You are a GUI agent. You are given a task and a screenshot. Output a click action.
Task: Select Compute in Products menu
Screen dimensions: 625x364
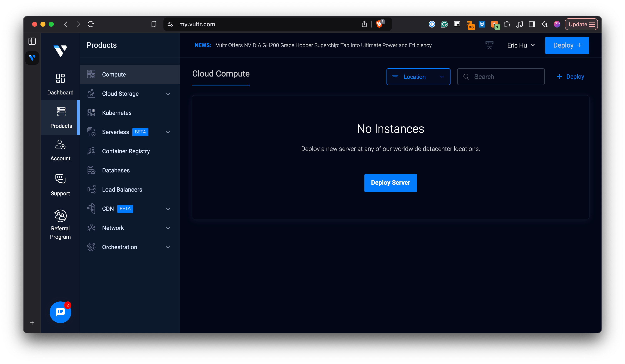[130, 74]
